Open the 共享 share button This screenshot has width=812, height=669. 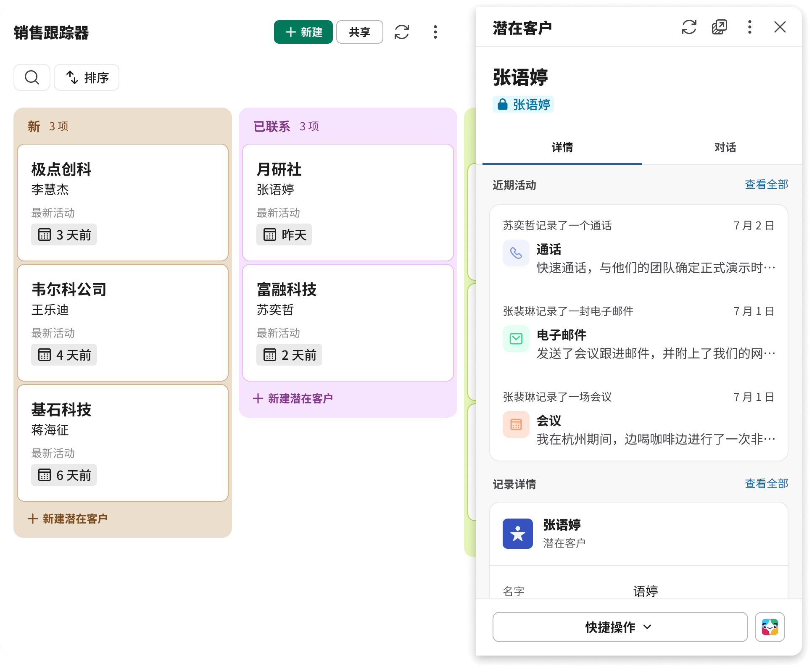click(x=359, y=32)
